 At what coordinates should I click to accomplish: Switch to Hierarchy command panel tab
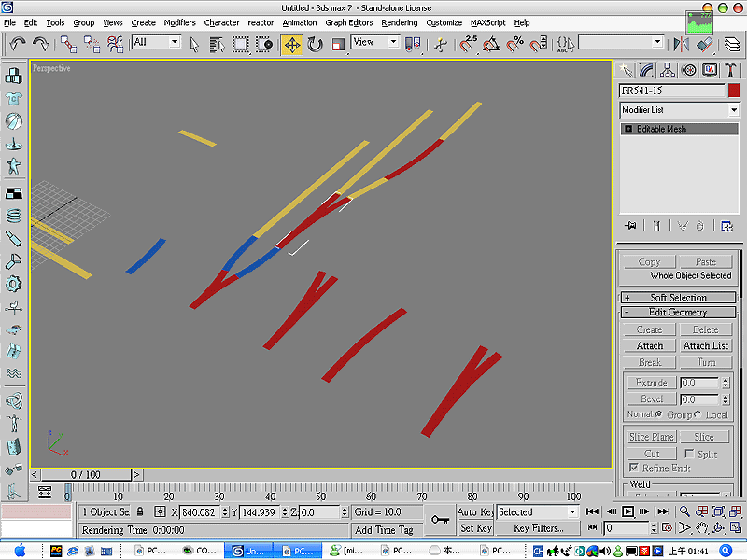pos(668,71)
